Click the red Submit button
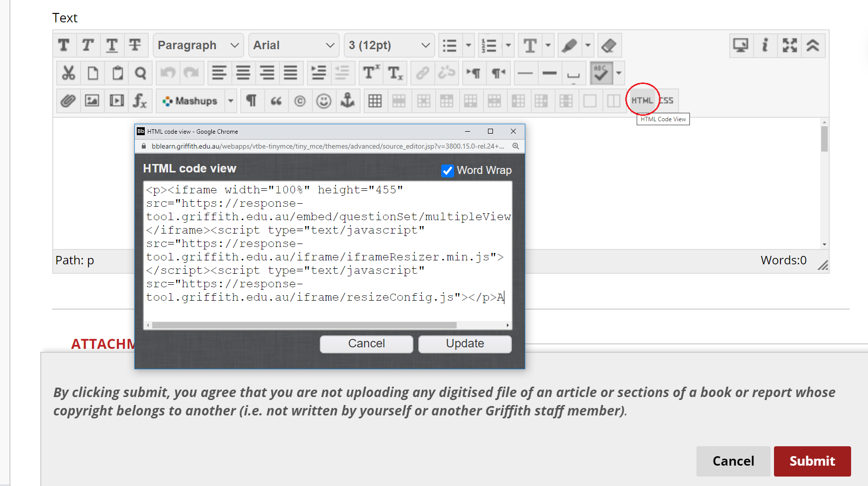Image resolution: width=868 pixels, height=486 pixels. click(x=812, y=461)
